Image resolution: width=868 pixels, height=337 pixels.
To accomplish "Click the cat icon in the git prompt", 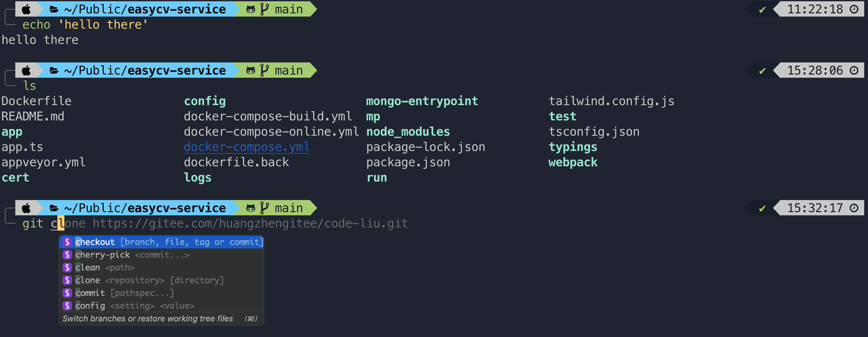I will [x=251, y=208].
